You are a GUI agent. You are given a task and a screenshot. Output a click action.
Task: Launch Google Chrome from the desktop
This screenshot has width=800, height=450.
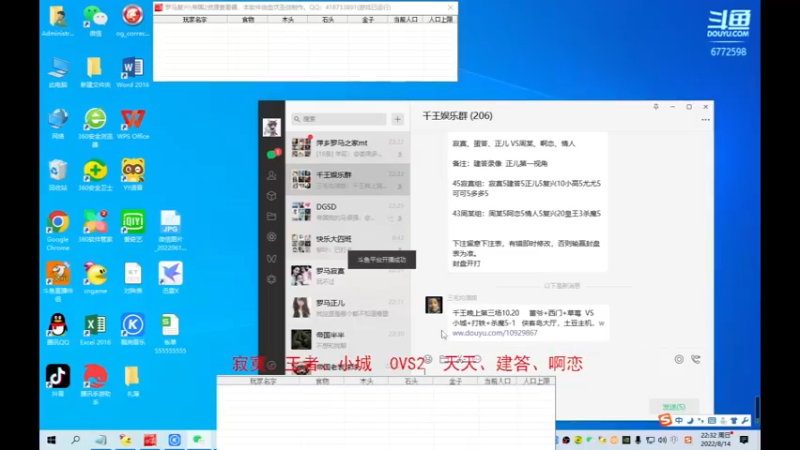tap(58, 230)
